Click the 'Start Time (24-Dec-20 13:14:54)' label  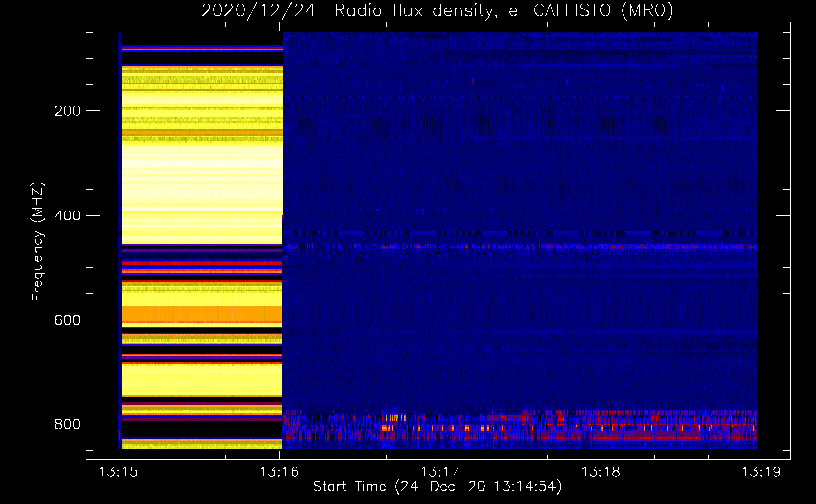[x=437, y=487]
